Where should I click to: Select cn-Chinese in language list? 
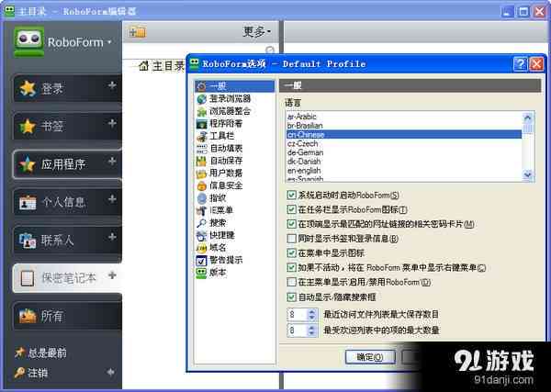click(403, 135)
